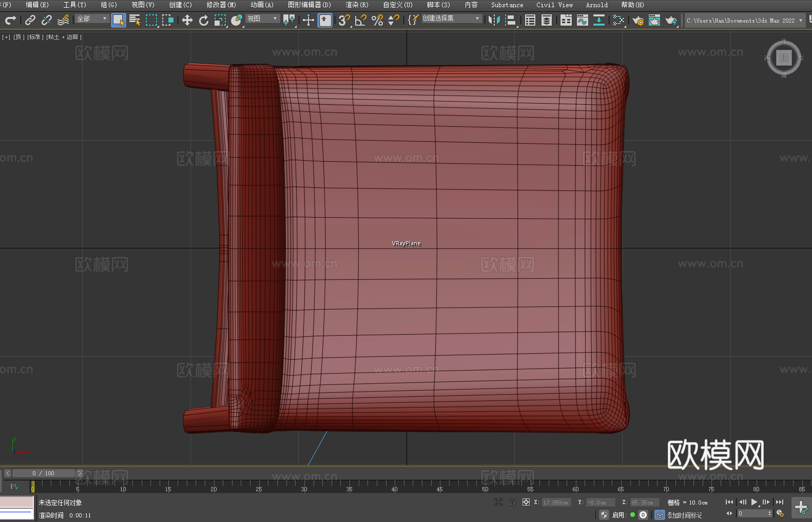Click [标准] viewport shading label

(35, 37)
